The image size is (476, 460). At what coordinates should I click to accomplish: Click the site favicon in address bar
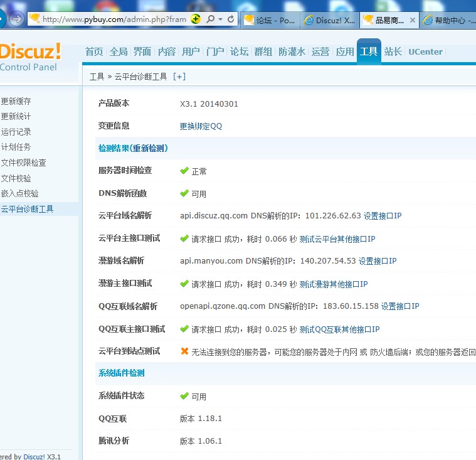pos(34,19)
